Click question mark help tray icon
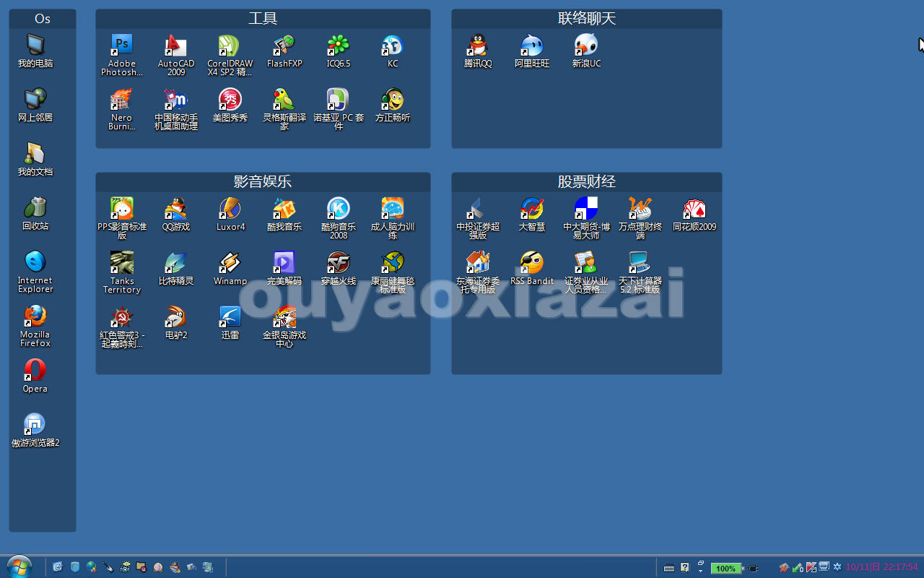Viewport: 924px width, 578px height. [684, 567]
